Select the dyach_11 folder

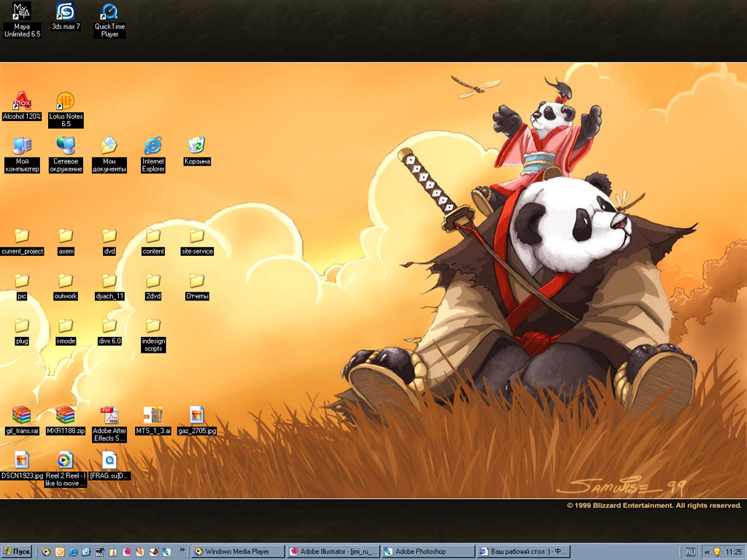[x=109, y=287]
